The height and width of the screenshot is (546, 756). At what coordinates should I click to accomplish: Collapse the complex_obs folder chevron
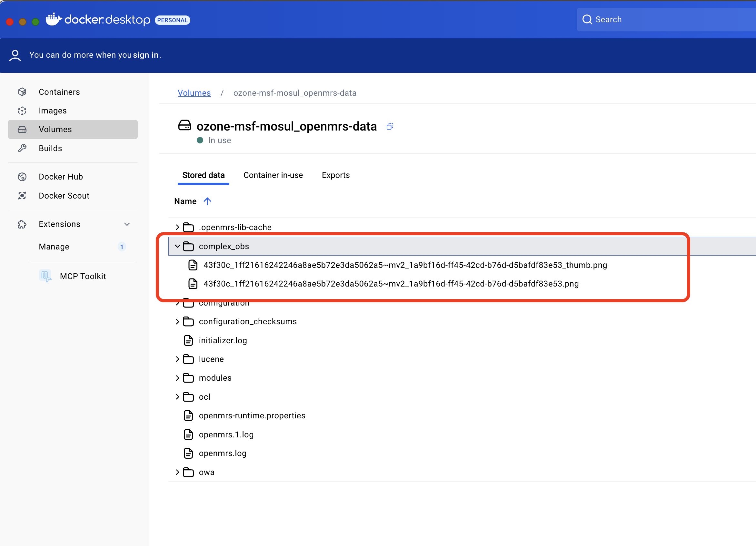177,246
